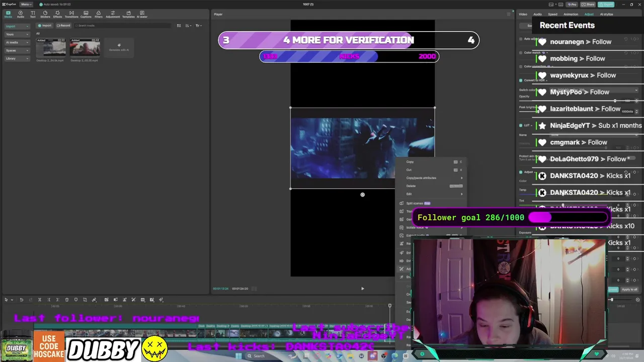Choose Copy from the context menu

pyautogui.click(x=432, y=162)
